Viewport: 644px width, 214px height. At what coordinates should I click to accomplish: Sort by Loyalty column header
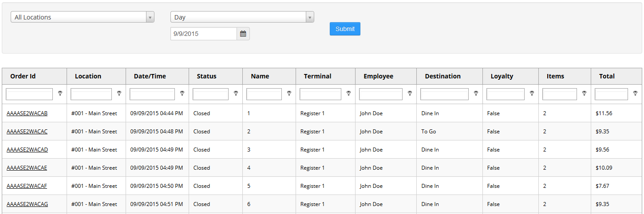click(x=511, y=76)
